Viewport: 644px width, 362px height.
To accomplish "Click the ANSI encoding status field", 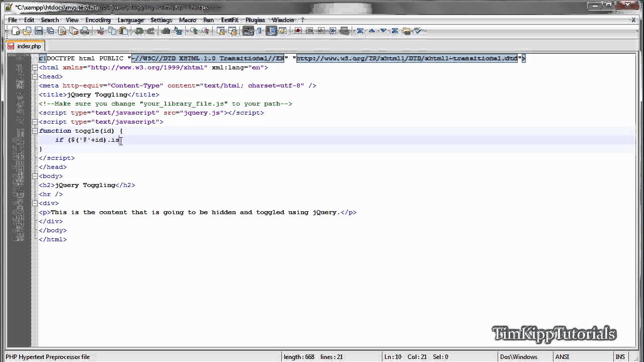I will [x=562, y=357].
